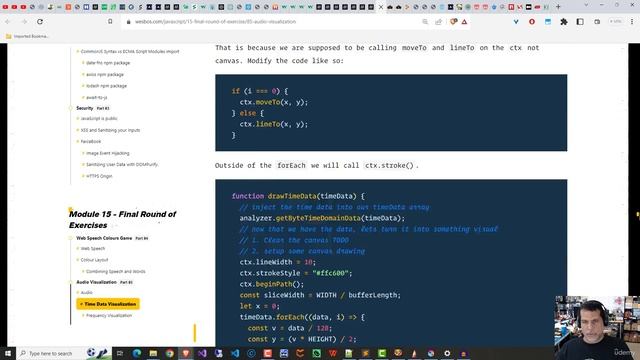Click Module 15 Final Round of Exercises heading
The height and width of the screenshot is (360, 640).
tap(122, 220)
